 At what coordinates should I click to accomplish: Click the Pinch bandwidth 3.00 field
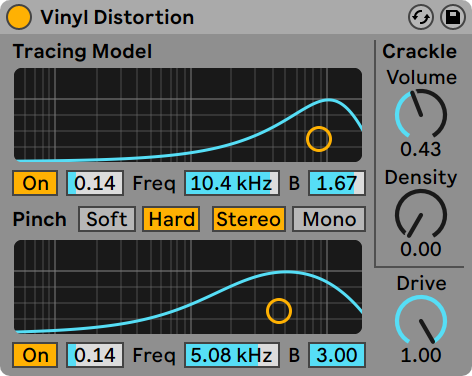(337, 355)
